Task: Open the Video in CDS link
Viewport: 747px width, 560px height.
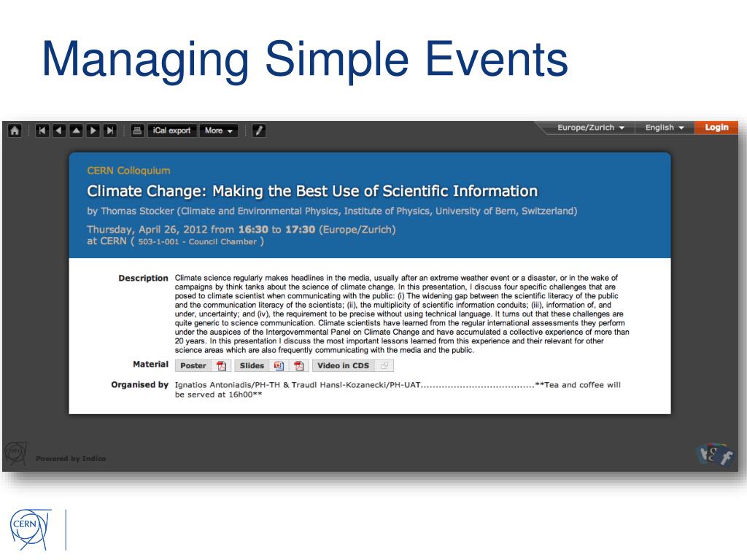Action: pyautogui.click(x=344, y=366)
